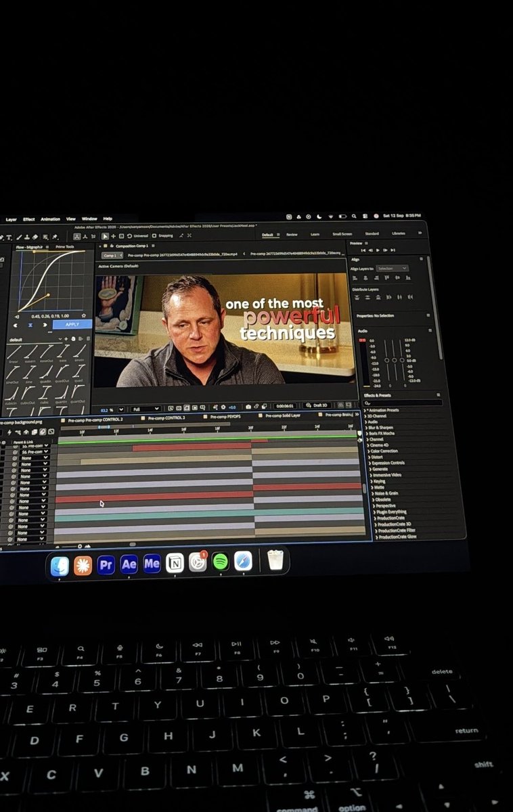Click the Draft 3D button in the viewer
The width and height of the screenshot is (513, 812).
tap(317, 406)
